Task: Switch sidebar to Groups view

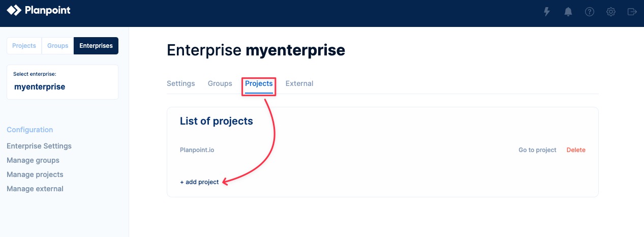Action: (57, 46)
